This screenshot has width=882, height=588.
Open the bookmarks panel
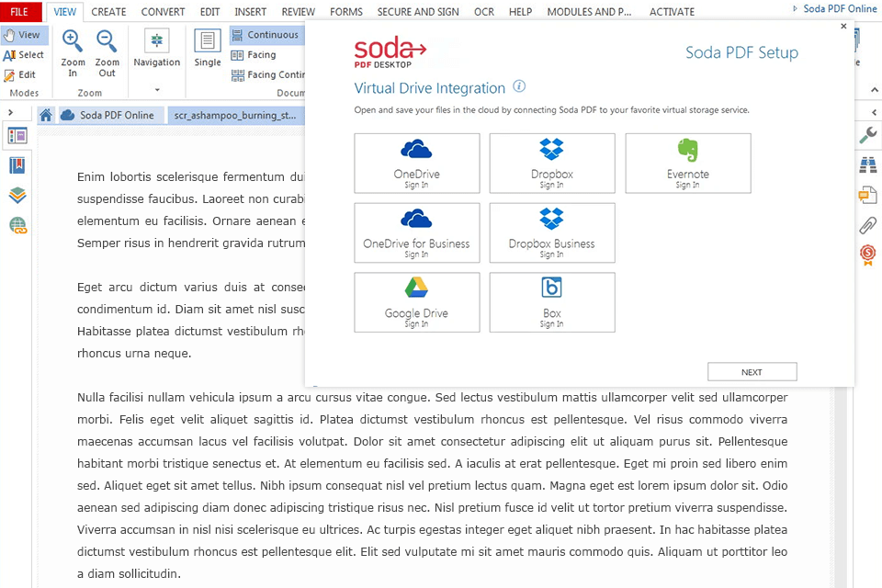(x=17, y=165)
